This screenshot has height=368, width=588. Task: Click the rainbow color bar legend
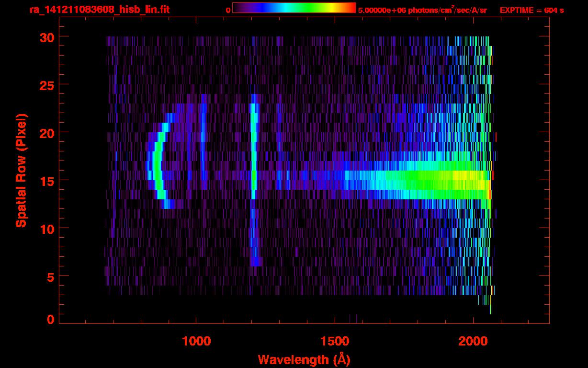click(294, 8)
